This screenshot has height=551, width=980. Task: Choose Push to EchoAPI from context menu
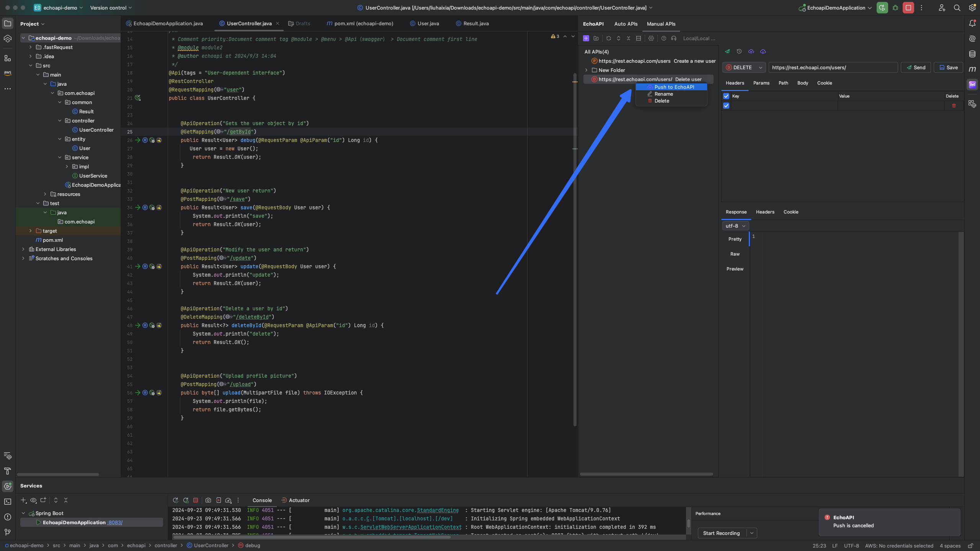point(671,87)
